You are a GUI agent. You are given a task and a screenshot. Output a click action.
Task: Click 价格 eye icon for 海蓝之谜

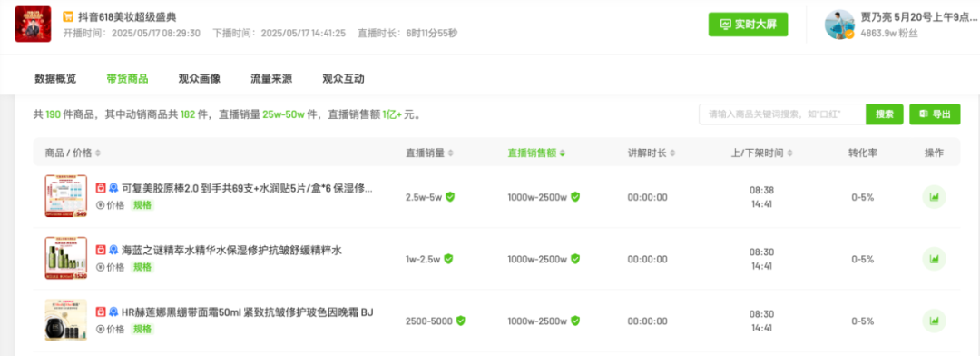(x=100, y=267)
